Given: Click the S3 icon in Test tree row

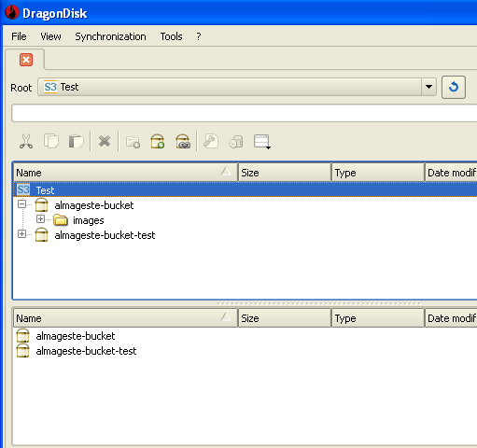Looking at the screenshot, I should (x=23, y=189).
